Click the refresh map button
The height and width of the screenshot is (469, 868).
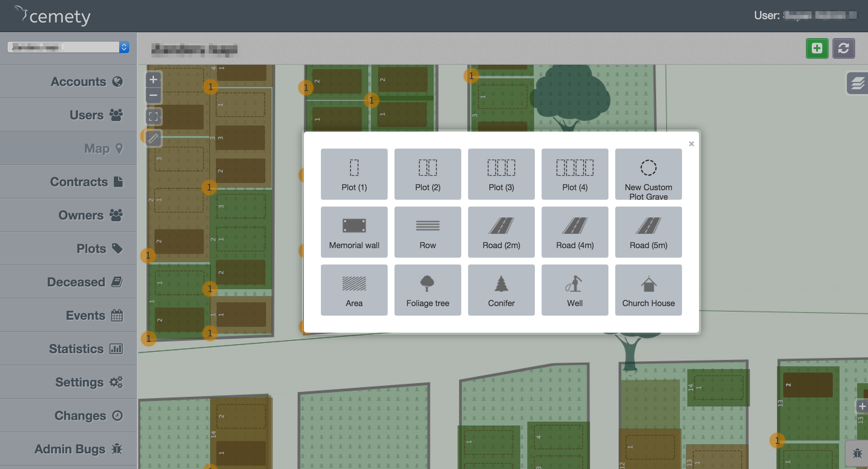coord(843,48)
